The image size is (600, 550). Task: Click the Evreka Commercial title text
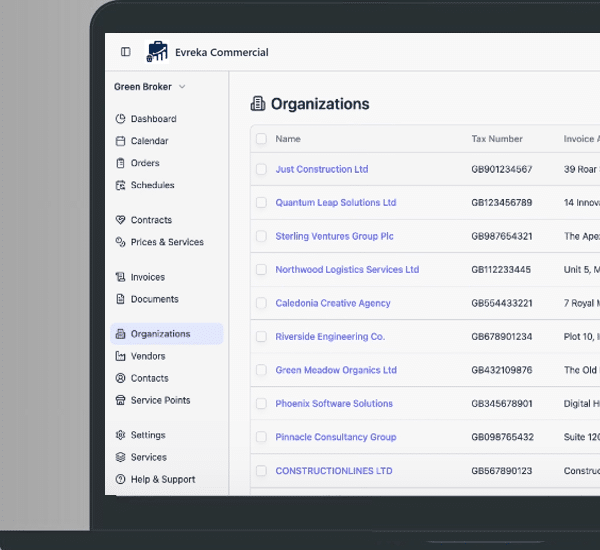222,52
